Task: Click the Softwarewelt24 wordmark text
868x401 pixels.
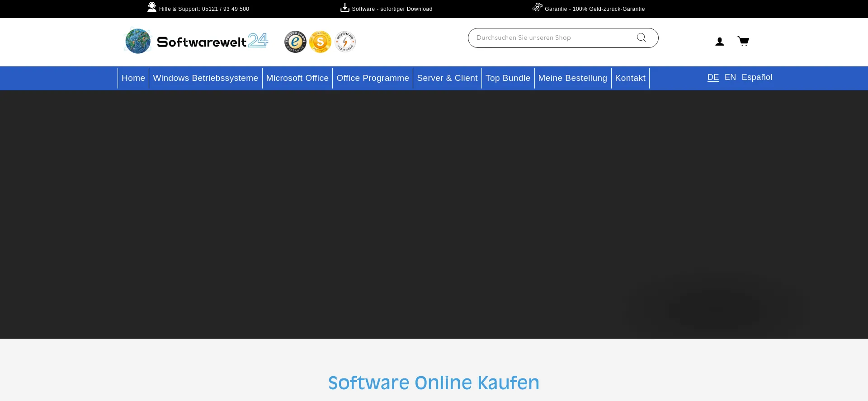Action: 212,42
